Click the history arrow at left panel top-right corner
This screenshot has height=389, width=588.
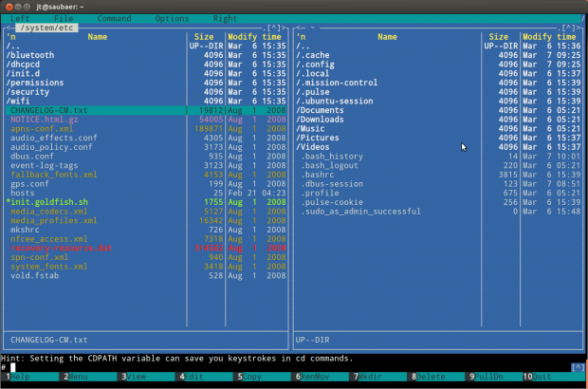[274, 28]
